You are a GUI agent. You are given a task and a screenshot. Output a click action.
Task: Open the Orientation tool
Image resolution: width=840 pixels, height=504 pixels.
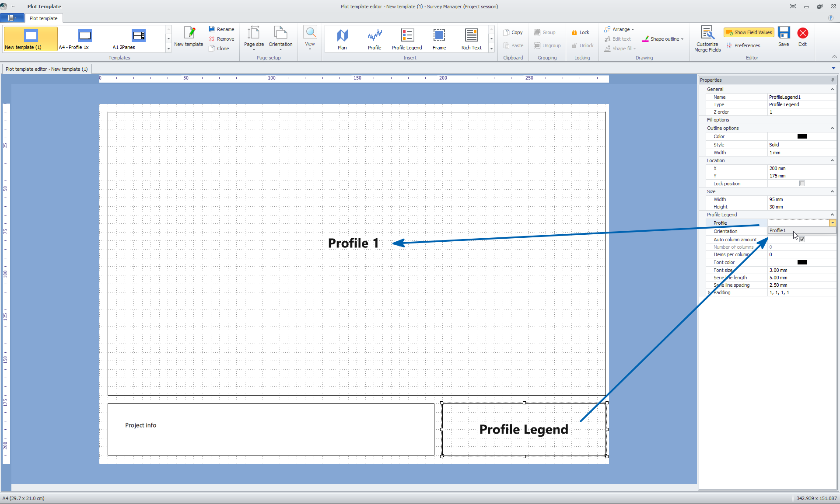pyautogui.click(x=280, y=38)
